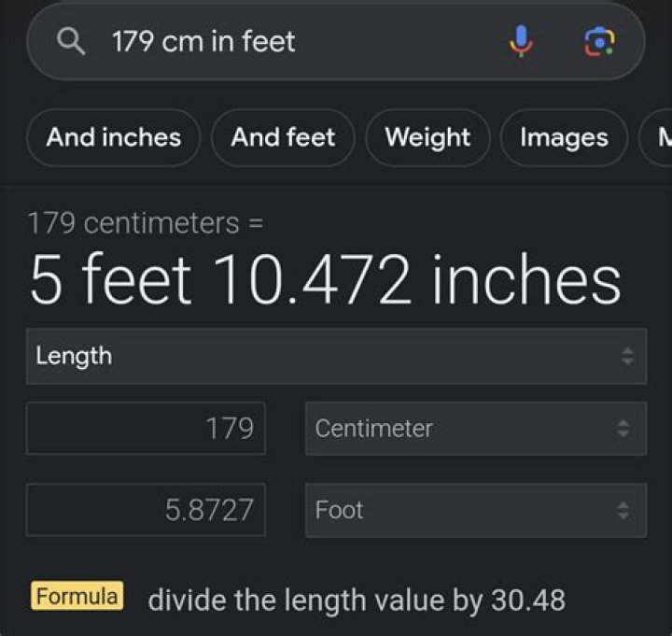Click the "divide the length value by 30.48" text
Screen dimensions: 672x636
pyautogui.click(x=357, y=599)
